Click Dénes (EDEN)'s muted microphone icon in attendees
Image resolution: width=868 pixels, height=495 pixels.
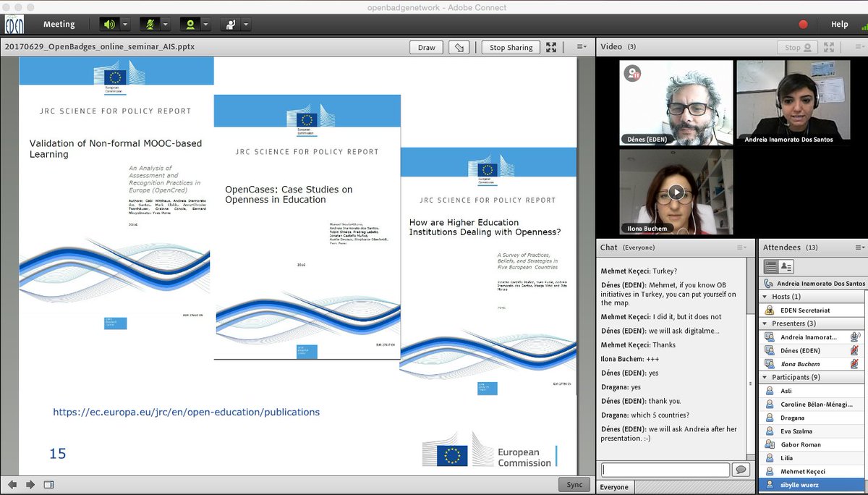pos(855,350)
